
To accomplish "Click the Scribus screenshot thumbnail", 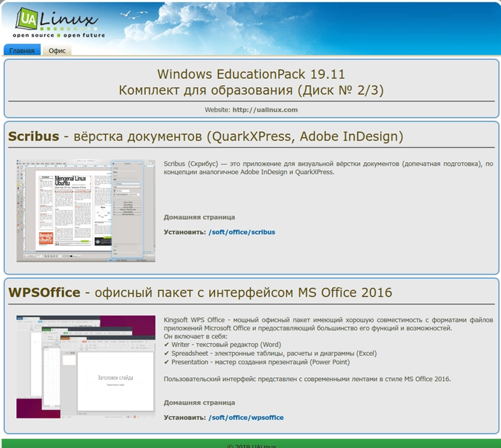I will pyautogui.click(x=86, y=211).
